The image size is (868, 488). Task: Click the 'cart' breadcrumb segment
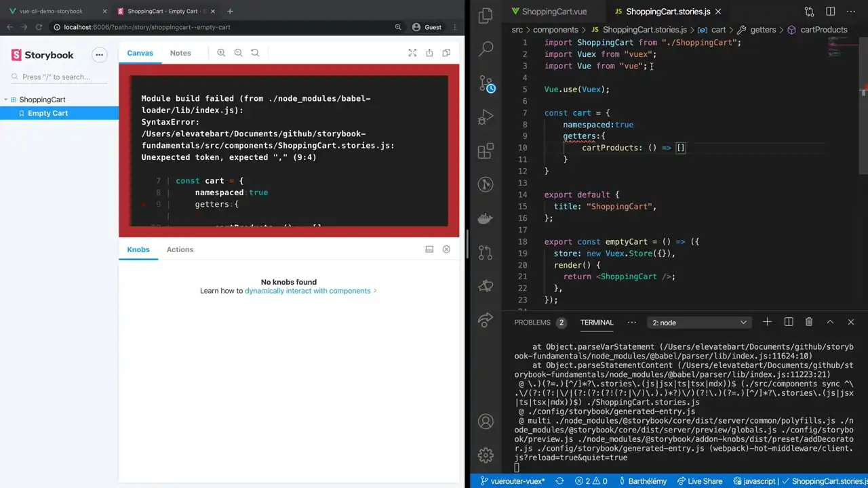click(x=719, y=30)
